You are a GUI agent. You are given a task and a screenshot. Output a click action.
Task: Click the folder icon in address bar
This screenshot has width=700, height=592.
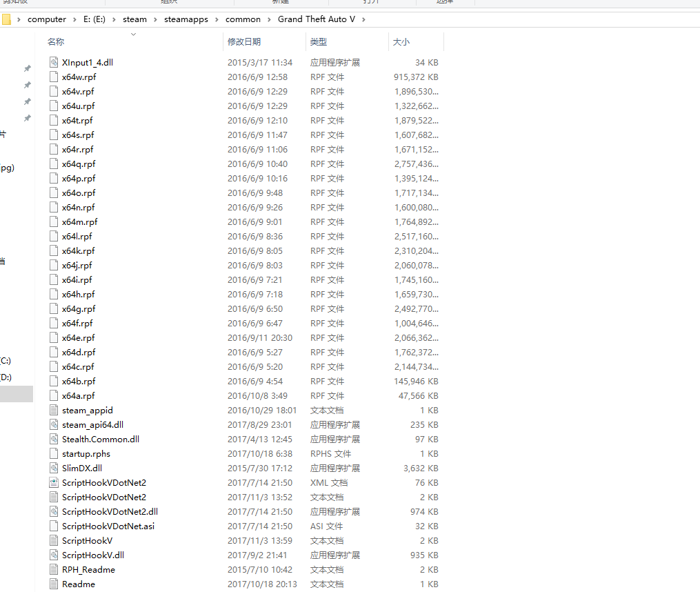[x=6, y=19]
